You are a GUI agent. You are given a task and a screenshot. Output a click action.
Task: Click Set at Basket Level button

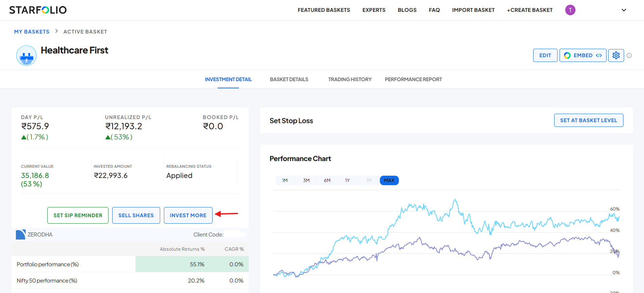click(589, 120)
